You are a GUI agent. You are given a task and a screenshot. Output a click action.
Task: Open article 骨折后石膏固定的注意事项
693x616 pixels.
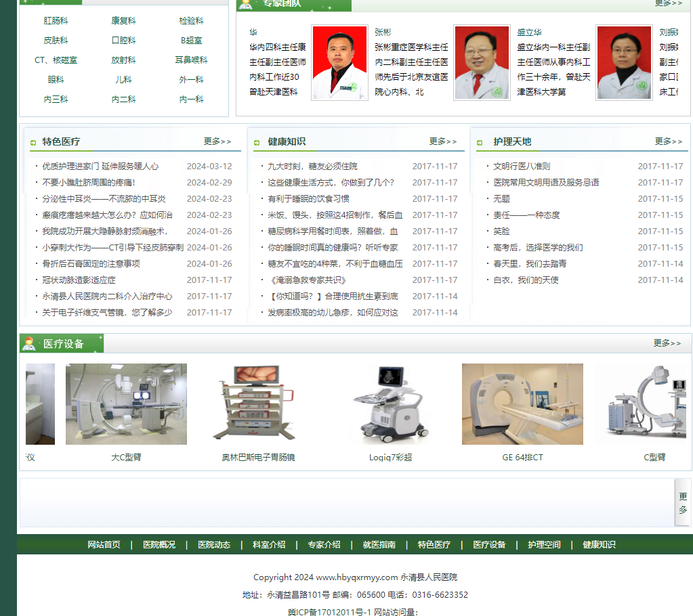pos(91,264)
